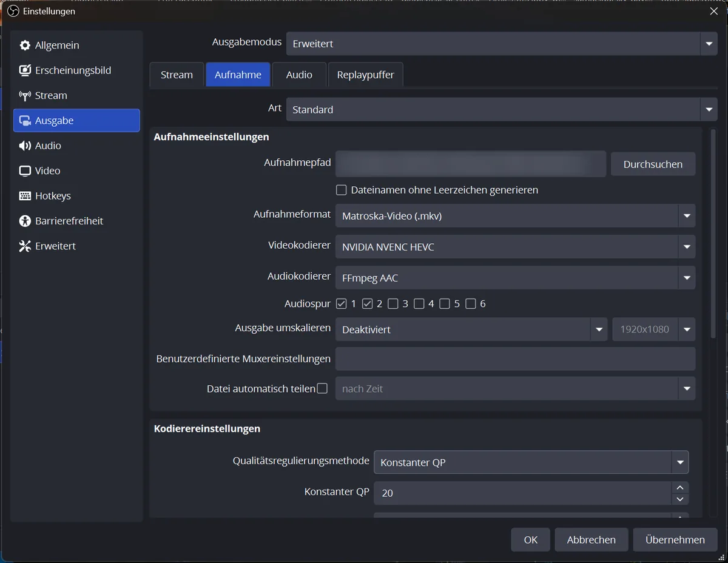Increase Konstanter QP with up arrow
Screen dimensions: 728x563
click(680, 488)
